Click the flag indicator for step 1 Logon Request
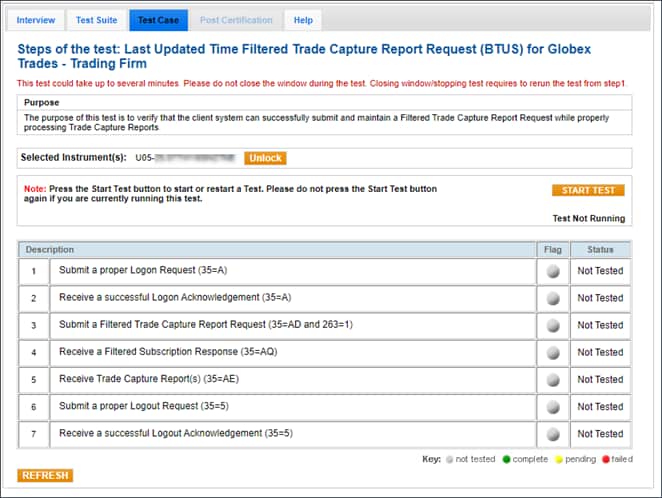Screen dimensions: 662x498 click(553, 271)
